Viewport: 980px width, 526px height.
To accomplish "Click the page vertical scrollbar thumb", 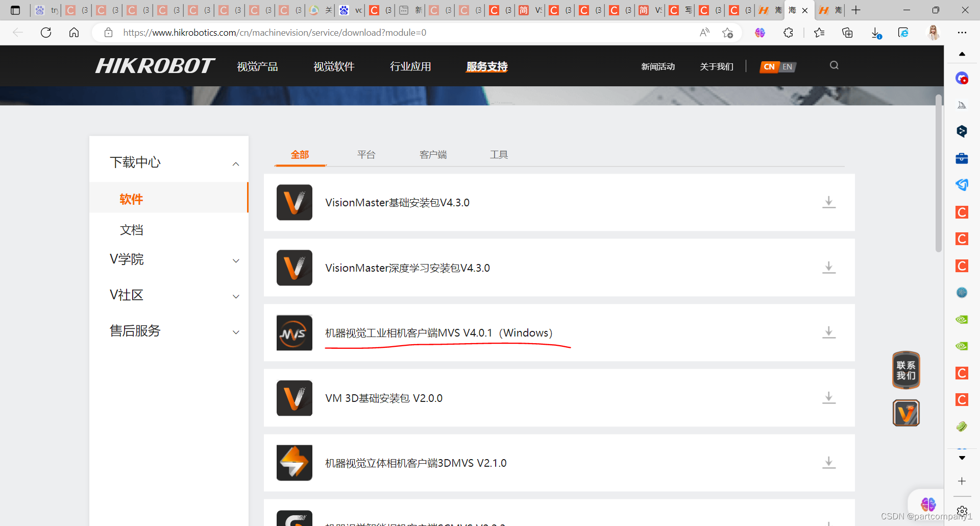I will [938, 173].
